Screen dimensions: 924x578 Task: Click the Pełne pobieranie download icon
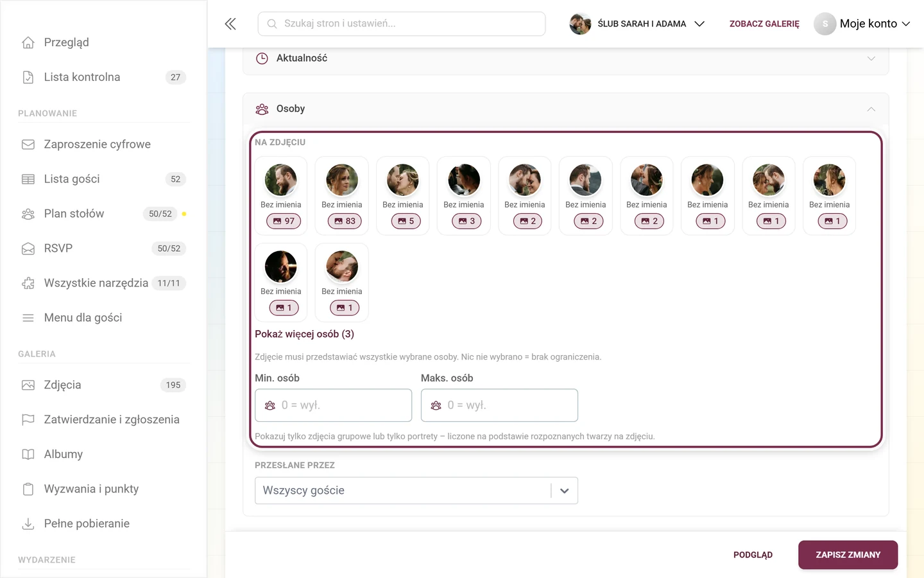(x=28, y=524)
